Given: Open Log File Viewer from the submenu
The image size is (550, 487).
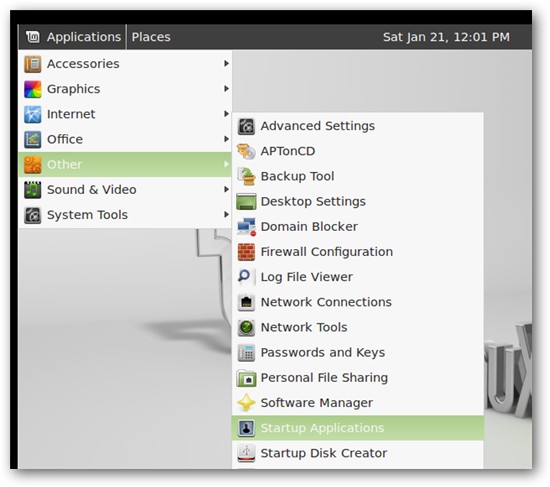Looking at the screenshot, I should tap(358, 277).
